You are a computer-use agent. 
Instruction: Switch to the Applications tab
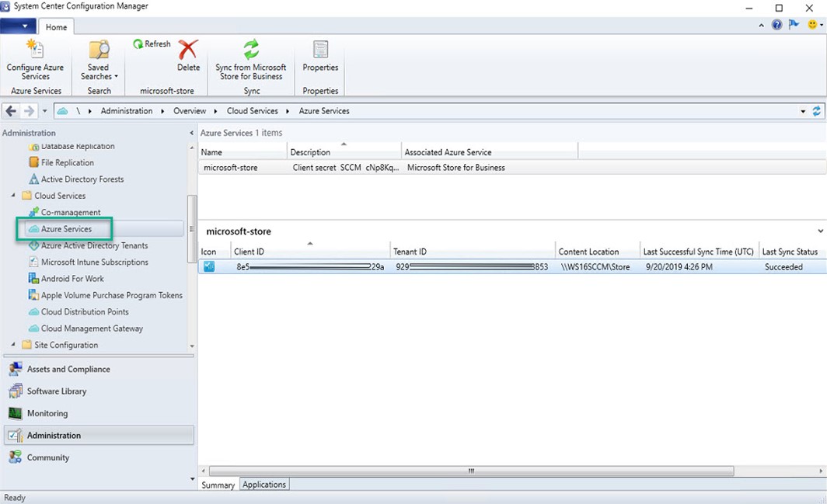tap(264, 485)
